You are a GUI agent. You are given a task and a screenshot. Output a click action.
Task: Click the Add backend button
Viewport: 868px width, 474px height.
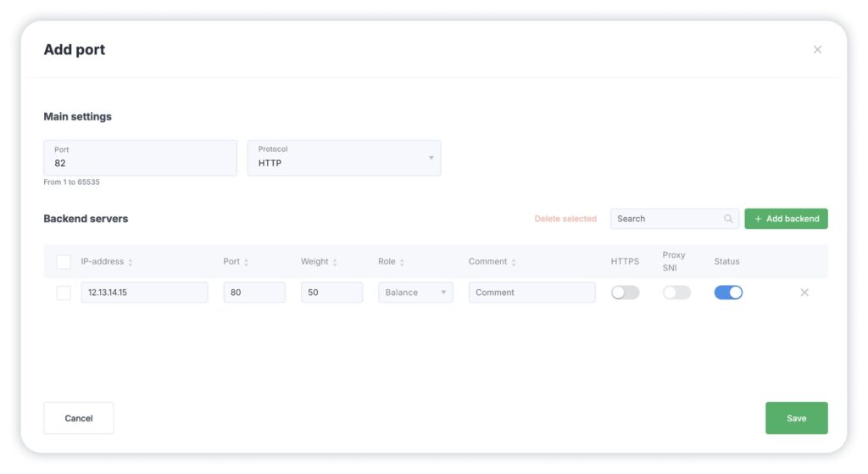[x=786, y=219]
